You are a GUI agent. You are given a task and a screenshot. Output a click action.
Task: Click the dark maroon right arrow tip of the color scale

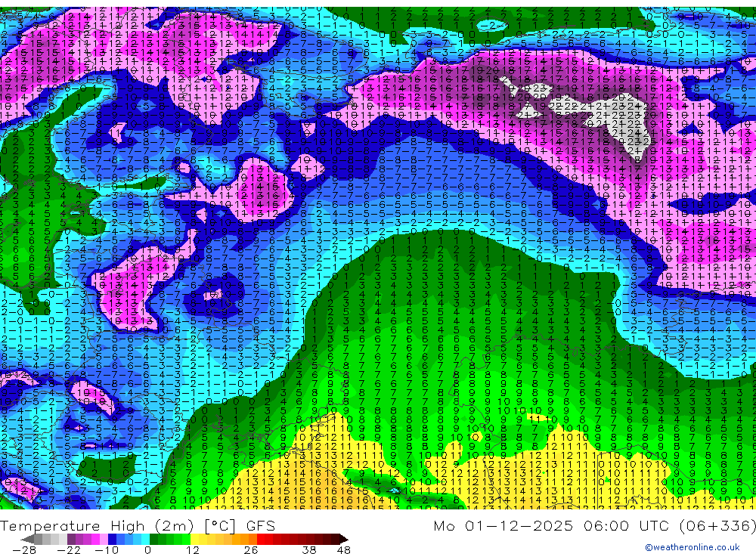click(x=344, y=540)
